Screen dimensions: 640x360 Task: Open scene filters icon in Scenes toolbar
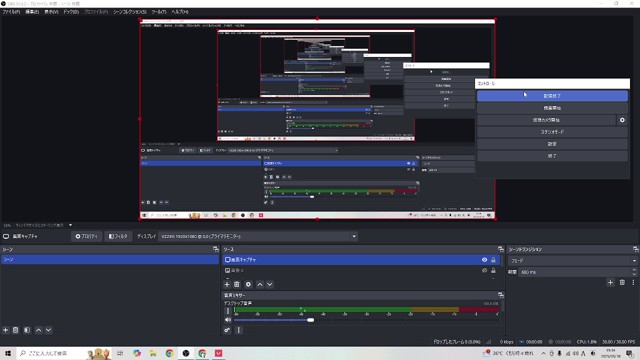pos(27,330)
